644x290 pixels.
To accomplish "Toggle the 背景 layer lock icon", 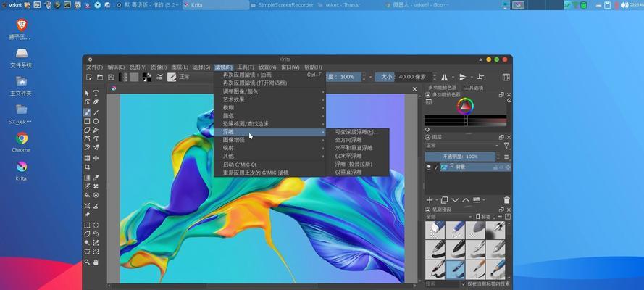I will coord(495,167).
